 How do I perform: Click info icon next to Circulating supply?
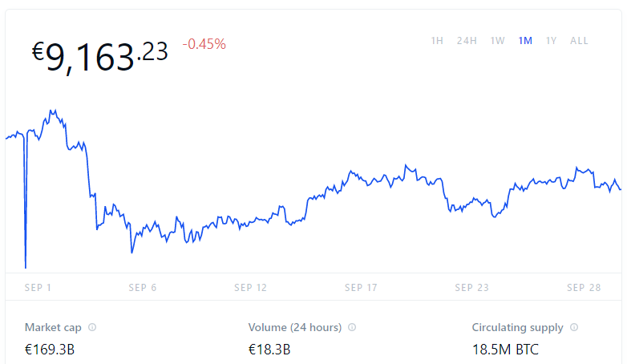574,328
